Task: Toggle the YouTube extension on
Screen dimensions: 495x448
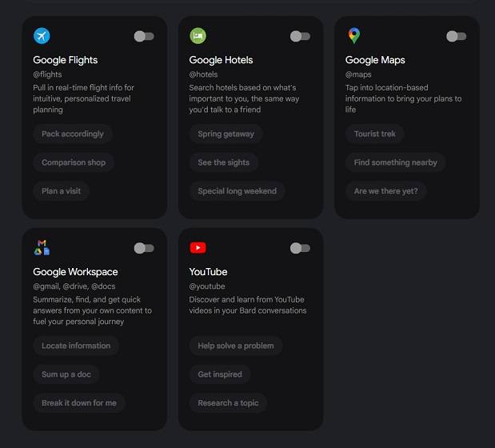Action: coord(300,248)
